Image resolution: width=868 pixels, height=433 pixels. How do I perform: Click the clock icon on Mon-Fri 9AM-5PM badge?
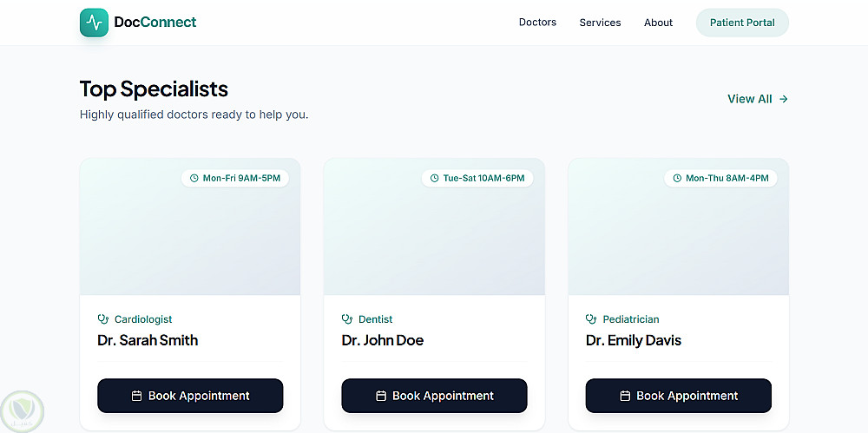194,178
